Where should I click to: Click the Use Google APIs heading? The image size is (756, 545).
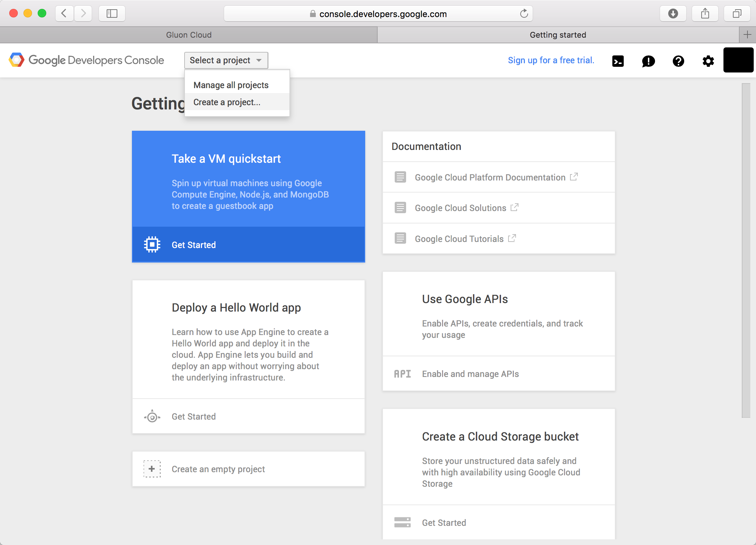(465, 299)
